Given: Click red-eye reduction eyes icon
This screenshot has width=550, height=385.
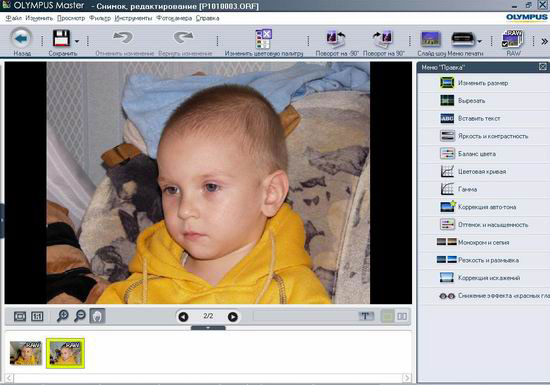Looking at the screenshot, I should click(x=447, y=296).
